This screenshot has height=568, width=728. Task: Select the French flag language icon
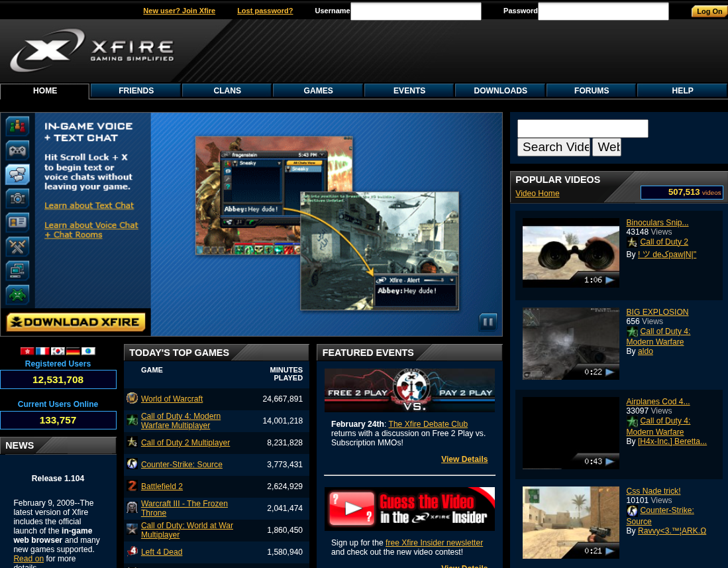[42, 351]
